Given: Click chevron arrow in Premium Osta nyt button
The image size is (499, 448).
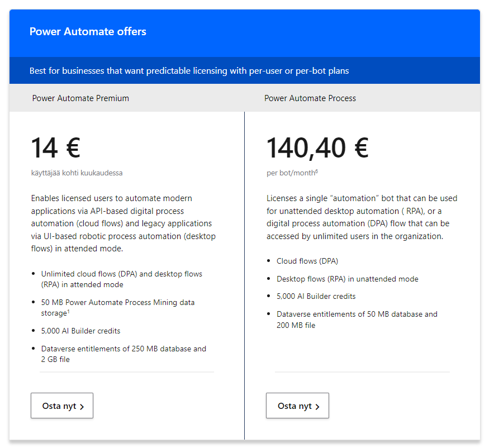Looking at the screenshot, I should [x=82, y=407].
